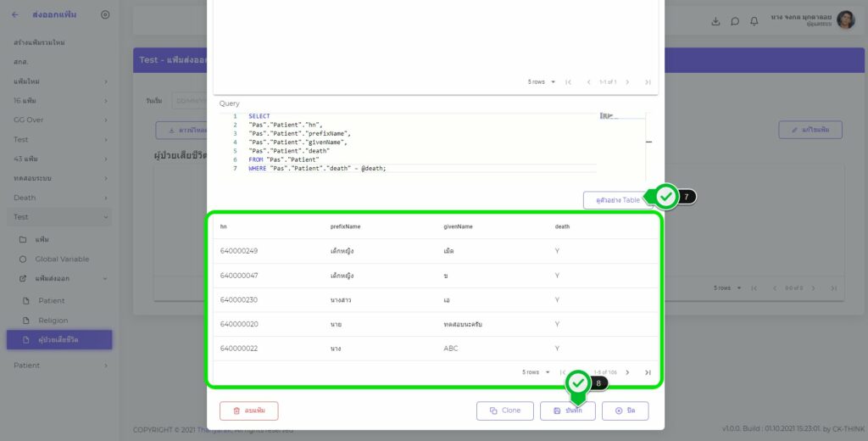The height and width of the screenshot is (441, 868).
Task: Open the download icon in top bar
Action: 716,21
